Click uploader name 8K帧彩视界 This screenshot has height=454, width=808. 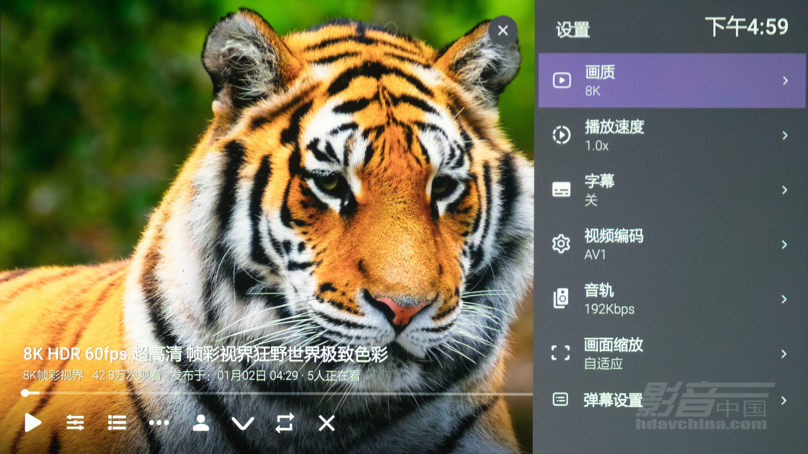point(53,375)
